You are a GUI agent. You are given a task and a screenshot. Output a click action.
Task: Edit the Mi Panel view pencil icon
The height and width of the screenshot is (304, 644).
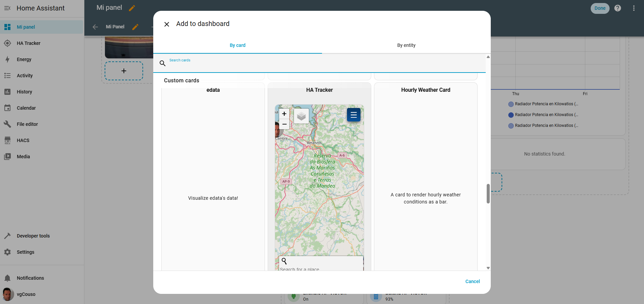tap(135, 27)
